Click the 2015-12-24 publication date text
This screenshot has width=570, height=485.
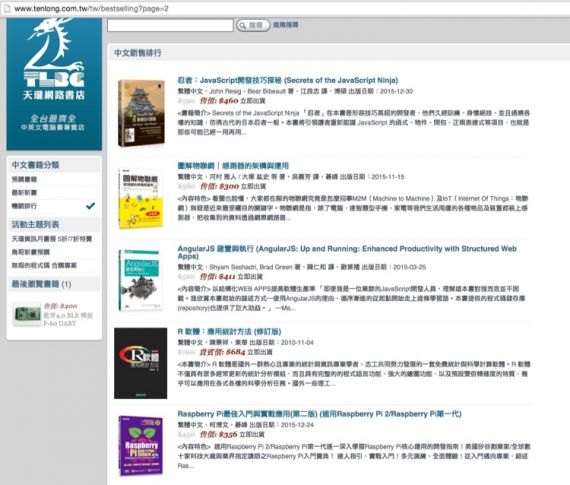click(x=297, y=425)
